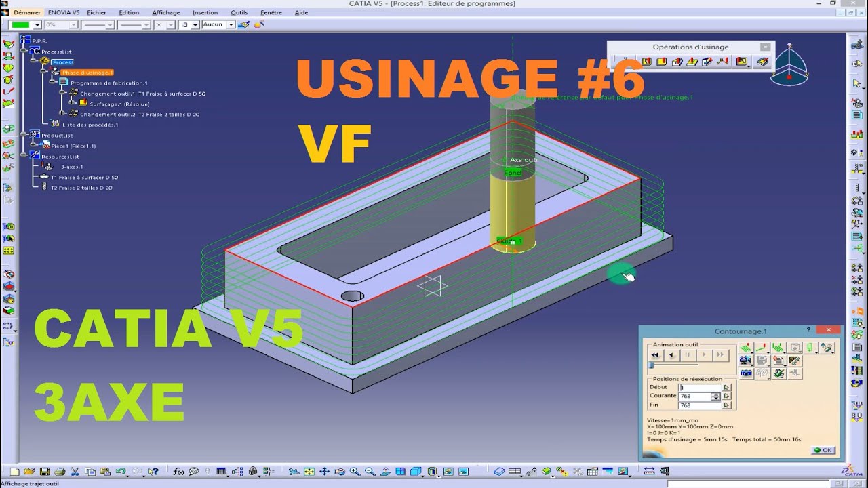Click the pick arrow beside Fin field
Viewport: 868px width, 488px height.
click(x=726, y=405)
